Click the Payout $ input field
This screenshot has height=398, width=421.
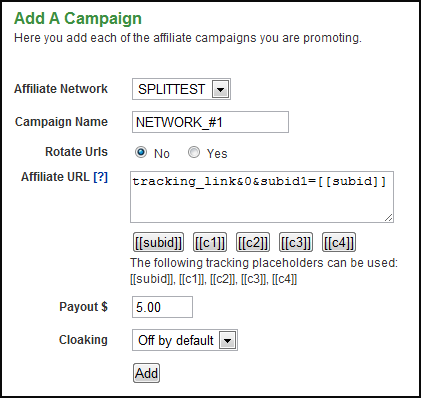coord(162,307)
